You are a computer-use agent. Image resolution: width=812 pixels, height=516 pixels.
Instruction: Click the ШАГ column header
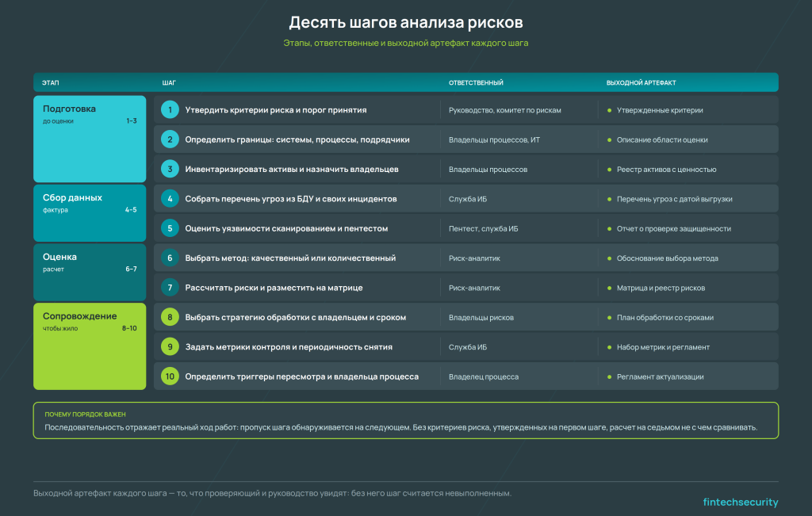click(169, 82)
